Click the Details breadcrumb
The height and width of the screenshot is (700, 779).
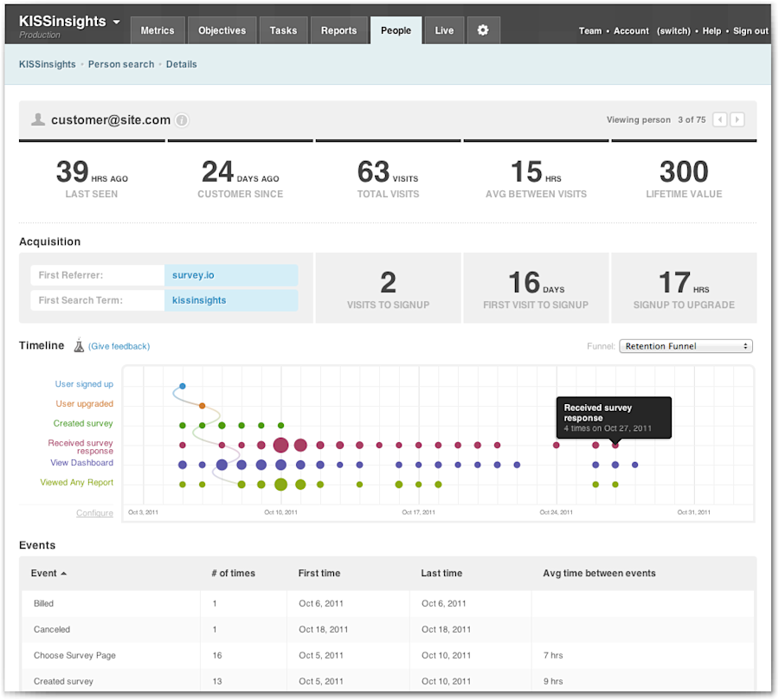click(x=182, y=64)
